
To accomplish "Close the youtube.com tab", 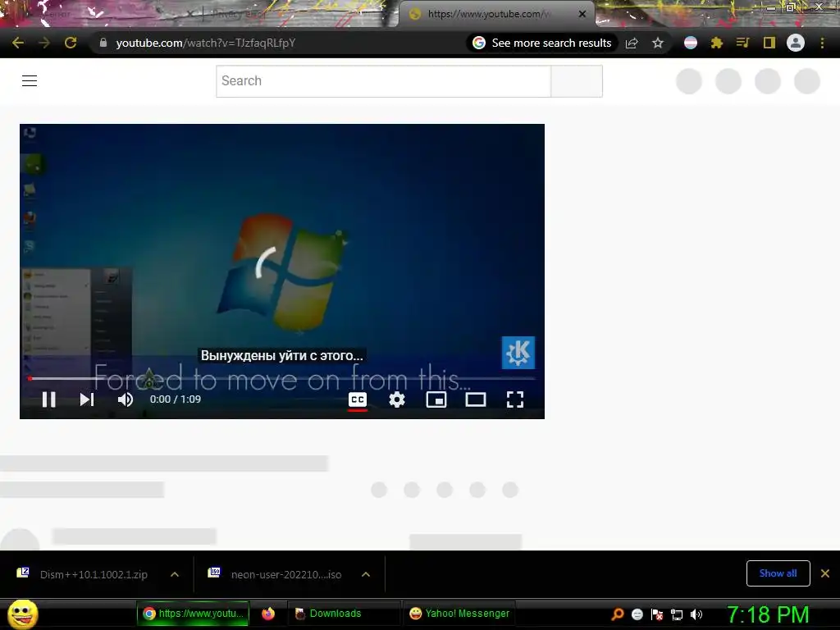I will tap(582, 15).
